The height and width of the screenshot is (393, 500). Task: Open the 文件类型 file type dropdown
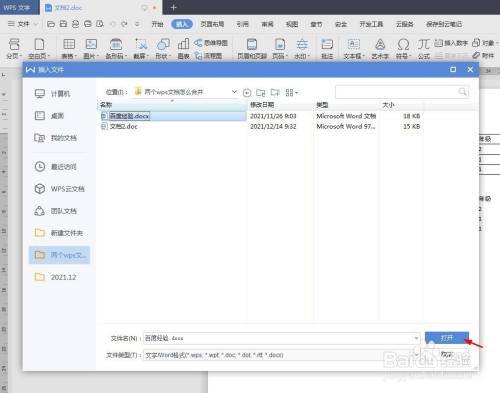[416, 355]
